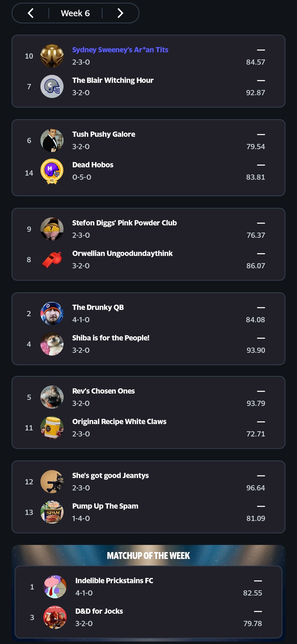Open Sydney Sweeney's team link

tap(120, 50)
